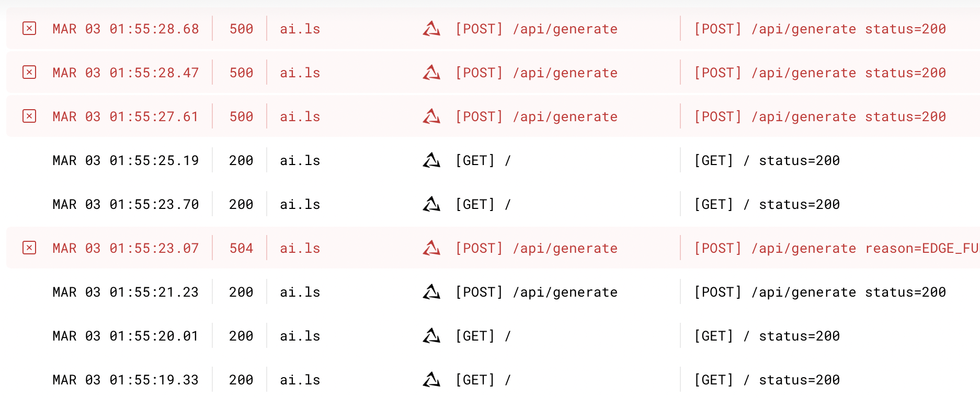Viewport: 980px width, 398px height.
Task: Click ai.ls host on 01:55:20.01 row
Action: pyautogui.click(x=300, y=336)
